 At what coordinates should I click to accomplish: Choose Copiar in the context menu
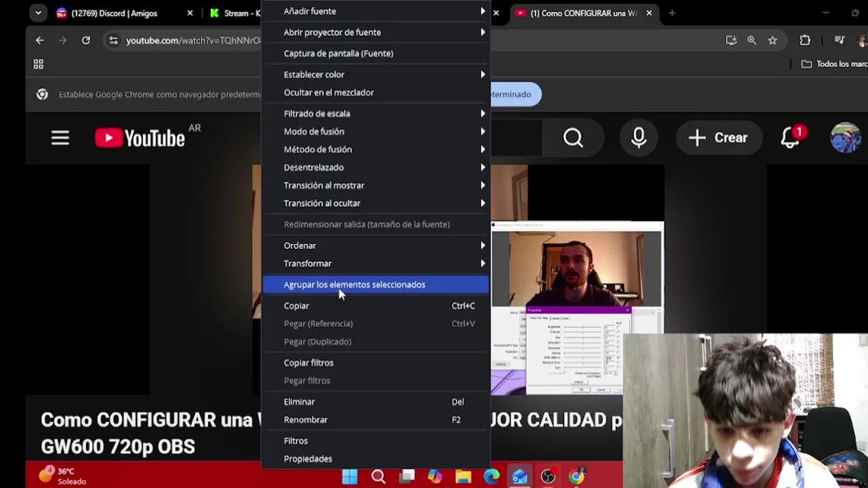(376, 306)
